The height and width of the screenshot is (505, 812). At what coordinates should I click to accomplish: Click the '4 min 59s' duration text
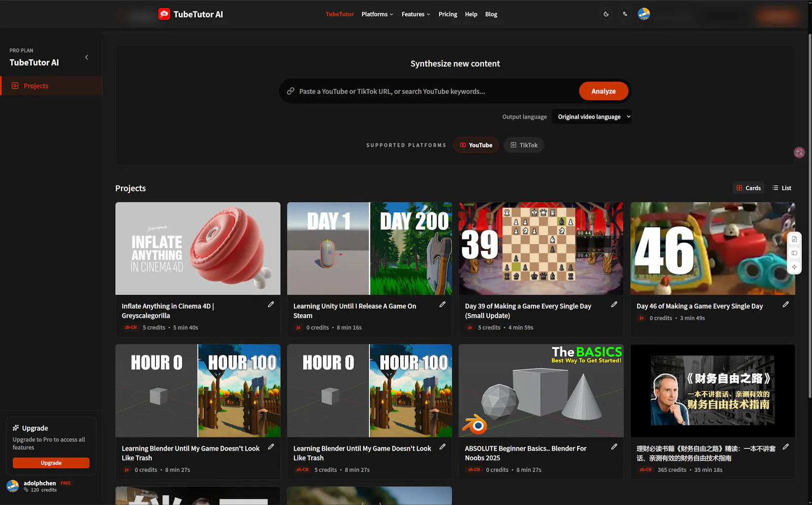(x=521, y=328)
